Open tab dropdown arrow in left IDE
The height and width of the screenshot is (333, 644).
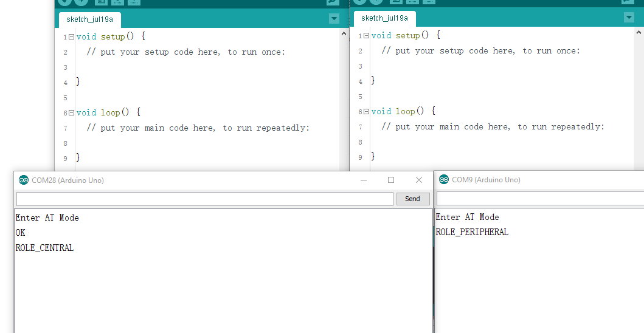[x=334, y=19]
